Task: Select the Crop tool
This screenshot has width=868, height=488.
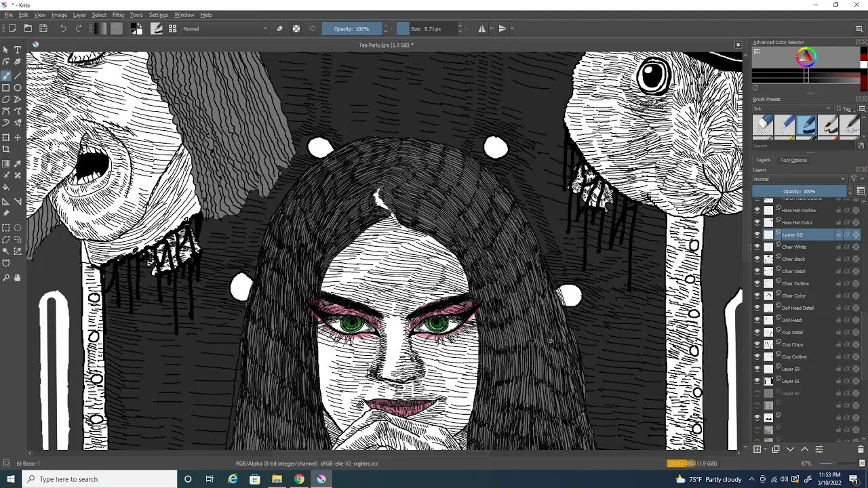Action: tap(6, 149)
